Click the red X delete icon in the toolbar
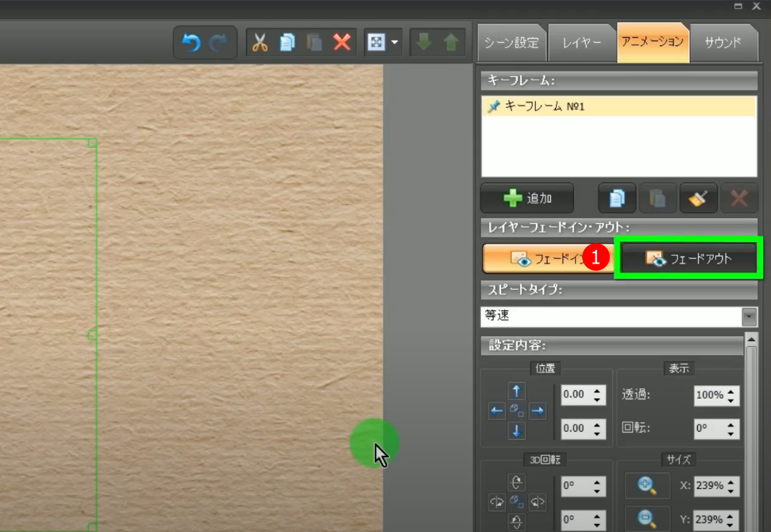The height and width of the screenshot is (532, 771). (x=342, y=42)
